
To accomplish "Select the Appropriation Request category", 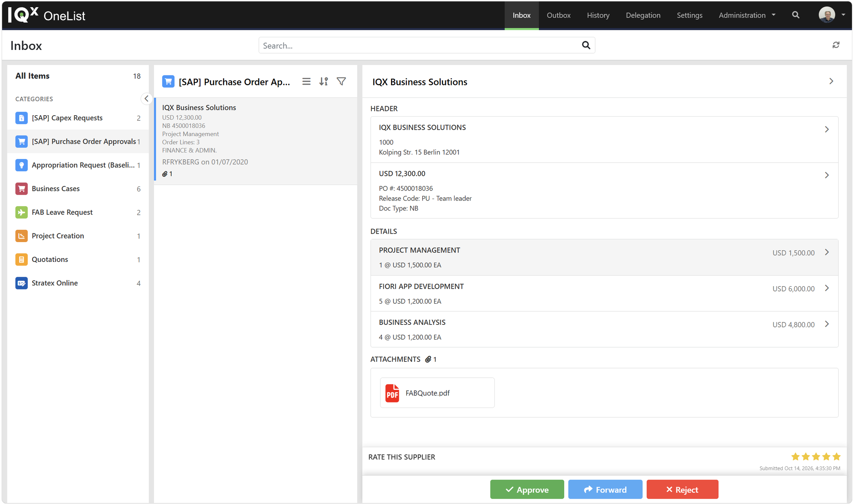I will pos(77,165).
